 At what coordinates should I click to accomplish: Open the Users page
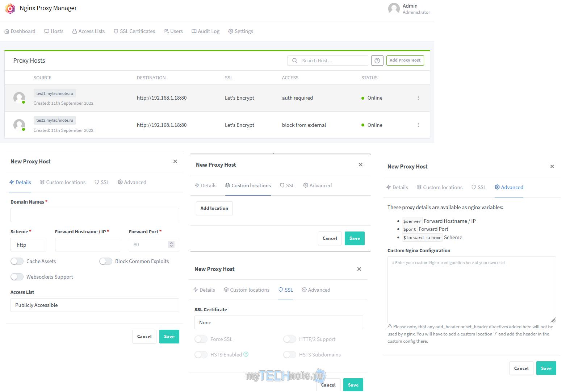pos(173,31)
